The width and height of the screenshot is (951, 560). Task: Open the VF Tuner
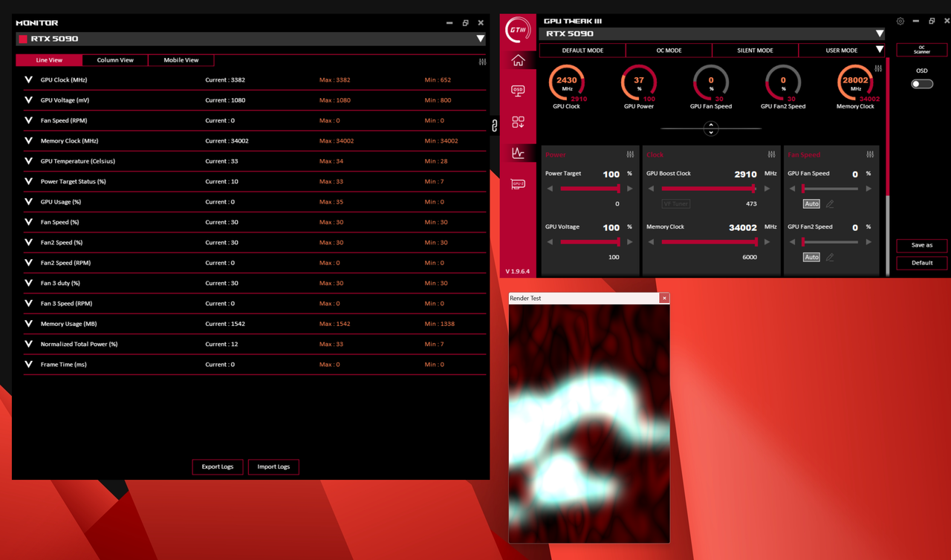tap(676, 204)
